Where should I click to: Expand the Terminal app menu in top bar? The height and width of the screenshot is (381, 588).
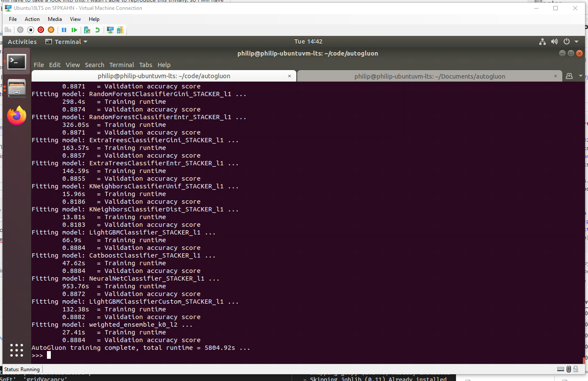click(x=67, y=42)
